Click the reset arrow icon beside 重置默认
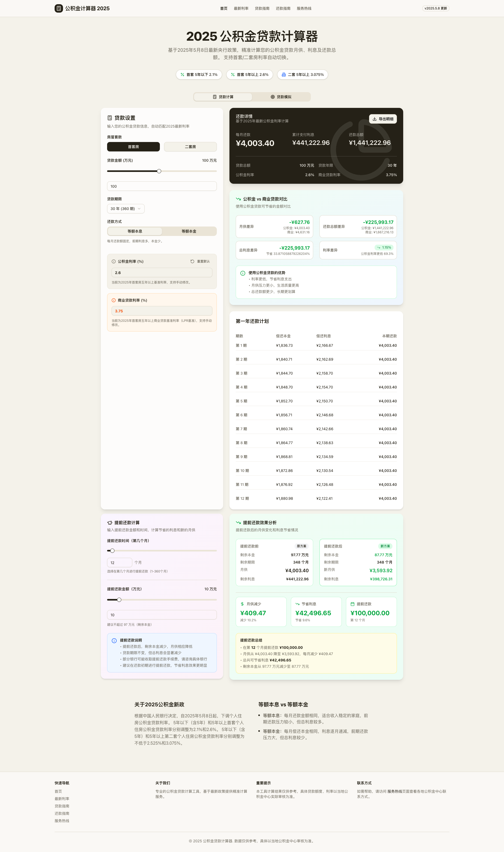This screenshot has width=504, height=852. click(x=192, y=261)
